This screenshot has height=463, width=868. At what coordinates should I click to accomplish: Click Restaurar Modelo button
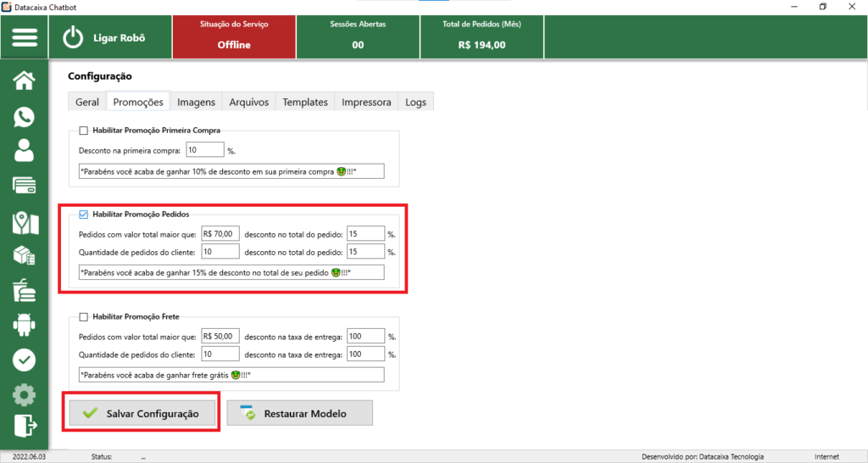(x=299, y=414)
